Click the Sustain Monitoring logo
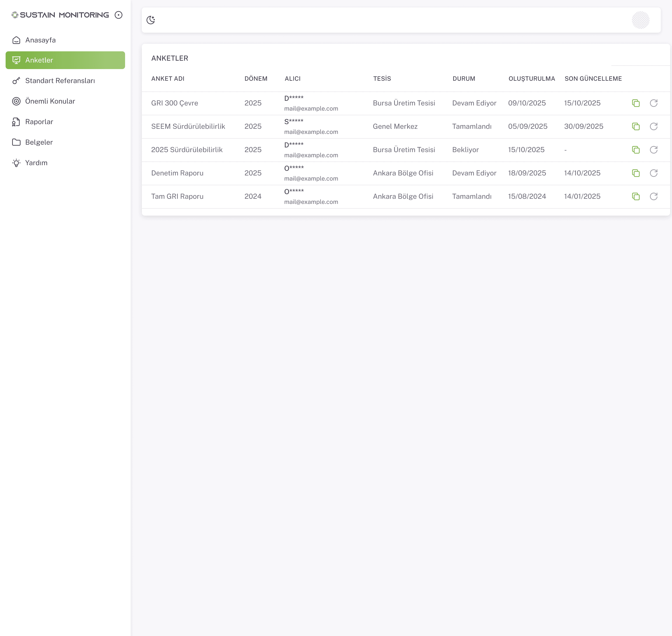This screenshot has height=636, width=672. [60, 15]
